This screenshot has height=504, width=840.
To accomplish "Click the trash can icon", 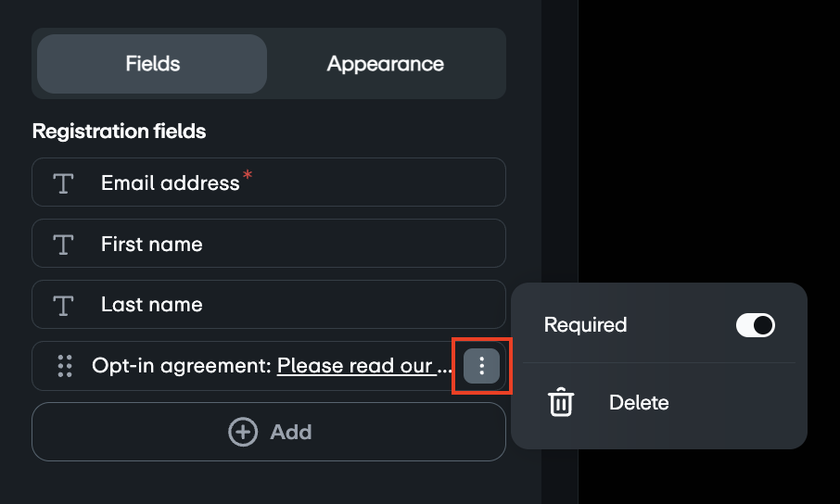I will click(561, 403).
